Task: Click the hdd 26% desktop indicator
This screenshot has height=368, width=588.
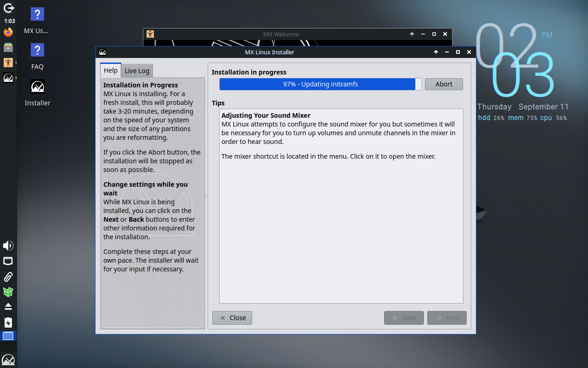Action: click(x=491, y=118)
